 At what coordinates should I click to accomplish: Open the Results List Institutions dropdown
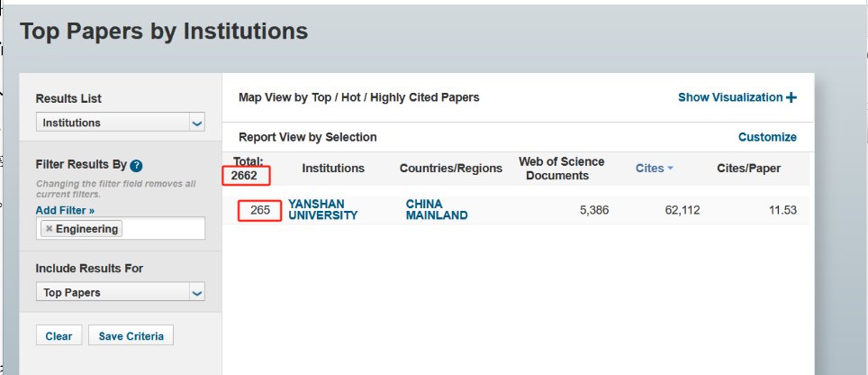click(x=120, y=123)
